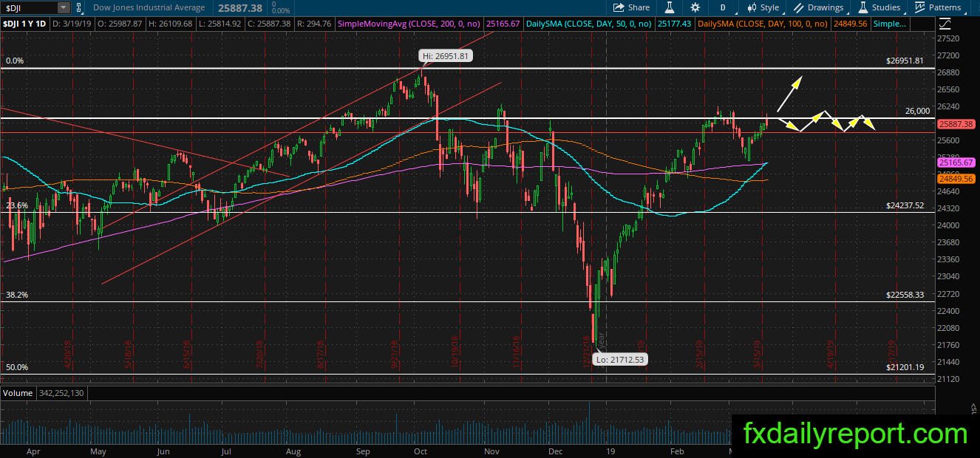Click the '0.0%' Fibonacci level label

pos(15,61)
